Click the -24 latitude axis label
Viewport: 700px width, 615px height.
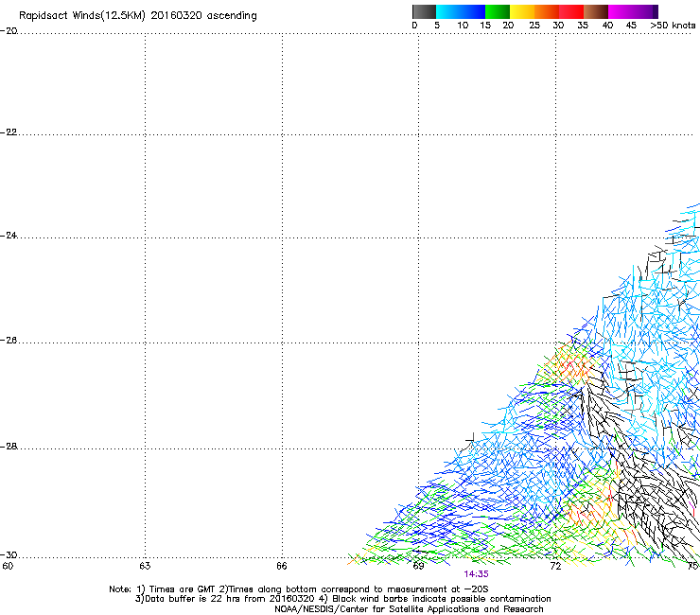tap(9, 236)
